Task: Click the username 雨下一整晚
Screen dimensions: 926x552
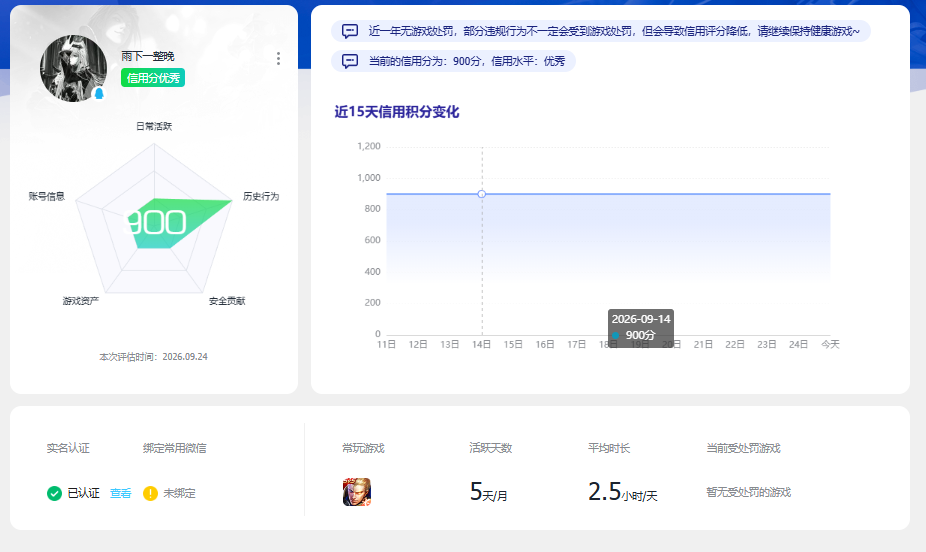Action: click(x=148, y=56)
